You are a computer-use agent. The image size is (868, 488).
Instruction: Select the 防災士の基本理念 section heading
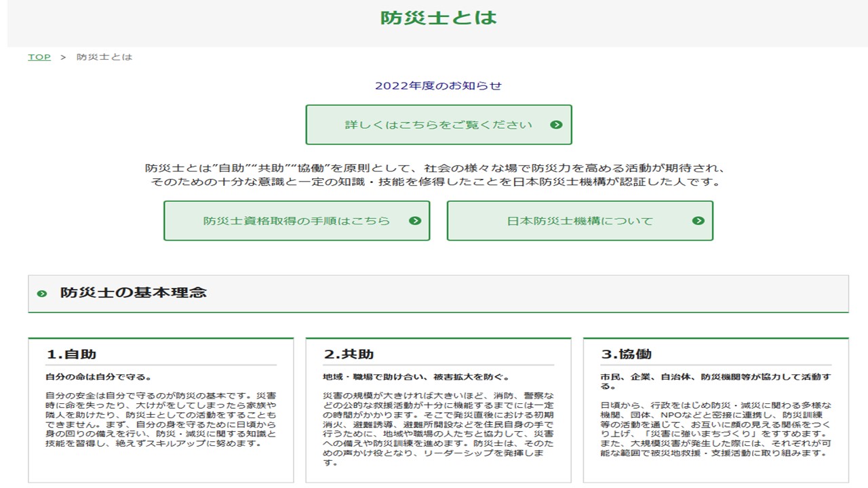tap(134, 293)
